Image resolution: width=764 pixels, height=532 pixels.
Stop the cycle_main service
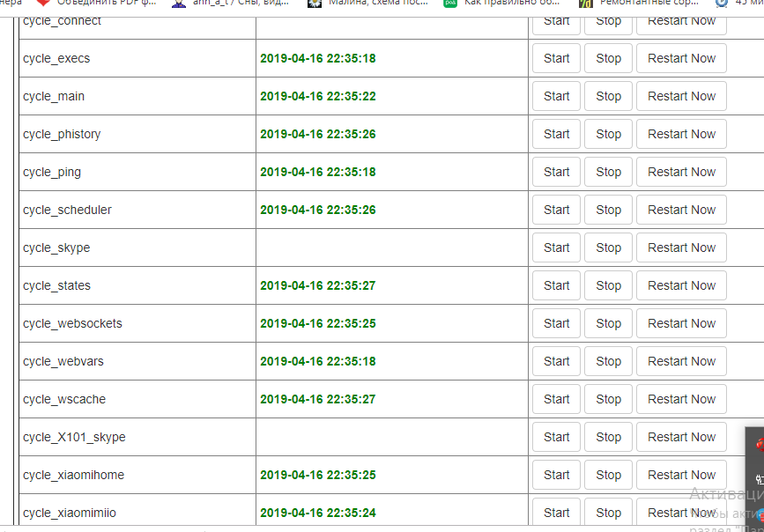(608, 96)
